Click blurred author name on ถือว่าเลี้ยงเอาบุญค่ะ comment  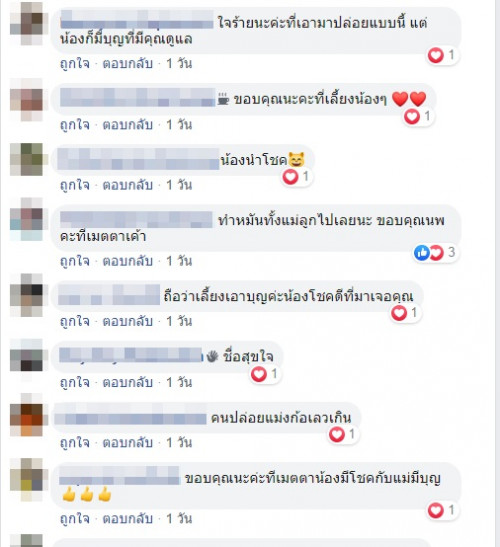(x=109, y=295)
